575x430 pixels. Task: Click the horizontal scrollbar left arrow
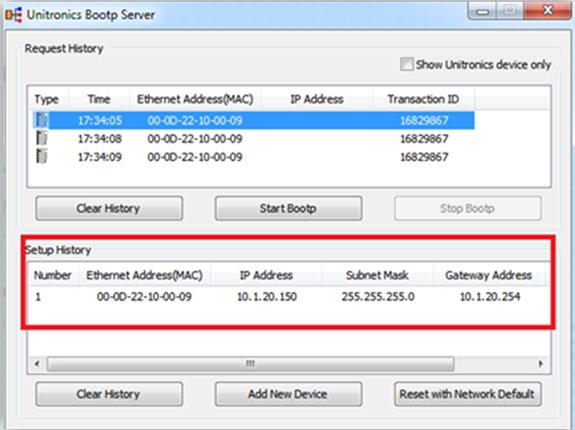pyautogui.click(x=37, y=364)
